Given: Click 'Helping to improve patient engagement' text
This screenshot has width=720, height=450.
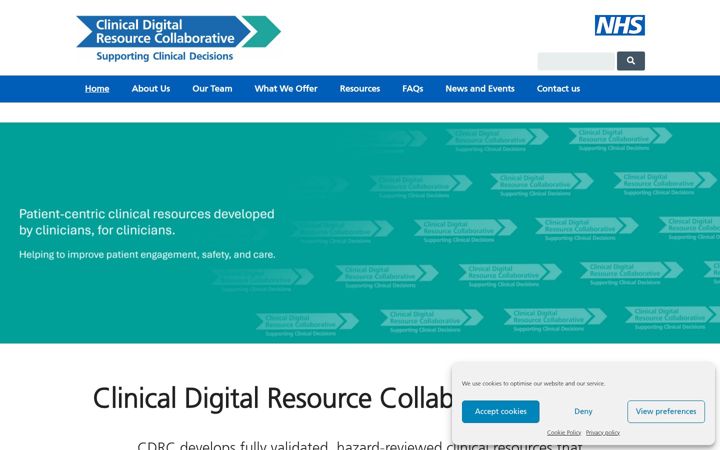Looking at the screenshot, I should (x=147, y=254).
